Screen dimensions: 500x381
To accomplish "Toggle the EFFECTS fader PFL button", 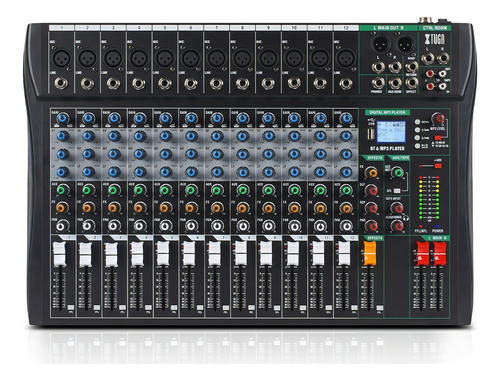I will coord(380,308).
